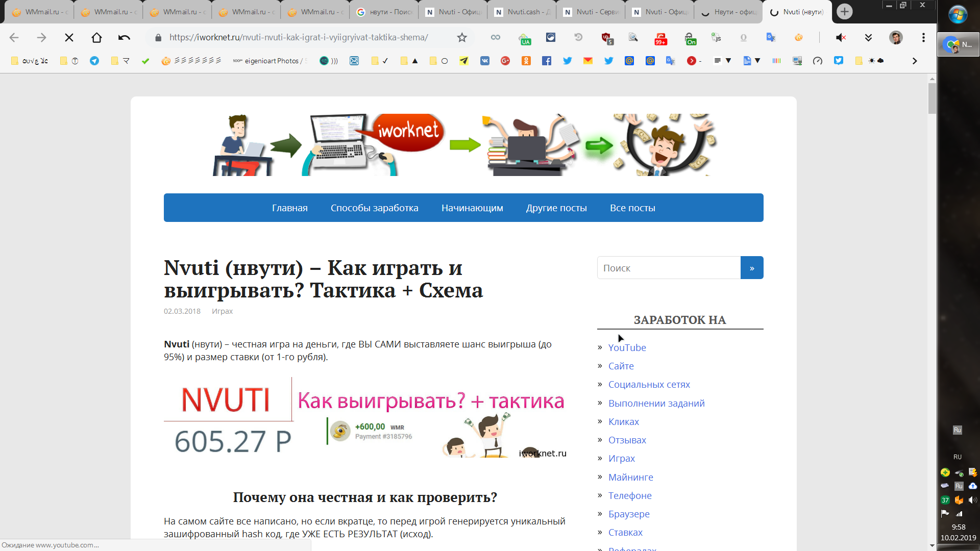Open the Facebook bookmark
The height and width of the screenshot is (551, 980).
click(x=547, y=61)
